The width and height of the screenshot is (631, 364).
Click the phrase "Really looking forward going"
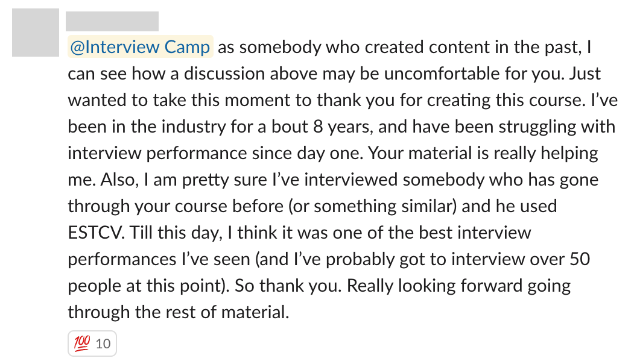point(458,286)
